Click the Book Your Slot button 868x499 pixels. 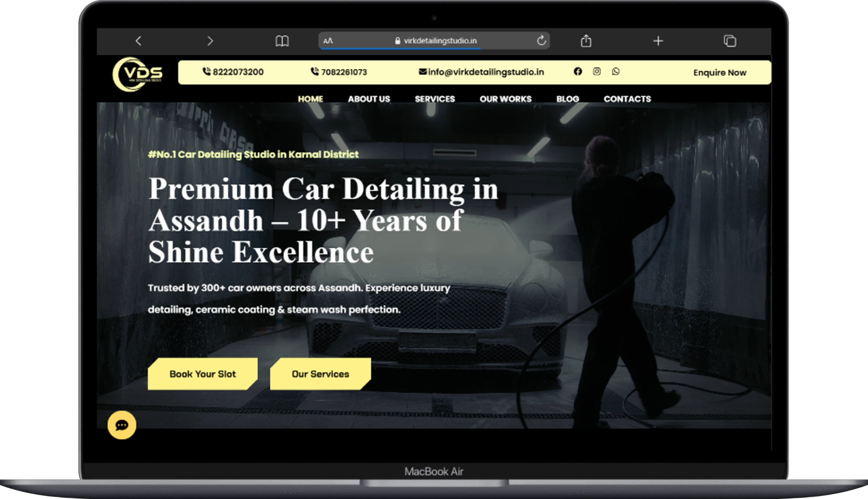(202, 374)
